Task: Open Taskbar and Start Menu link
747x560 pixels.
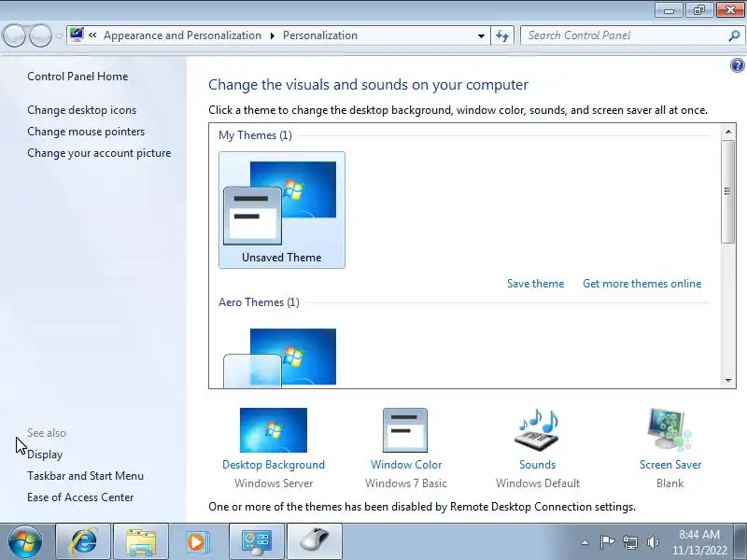Action: 85,476
